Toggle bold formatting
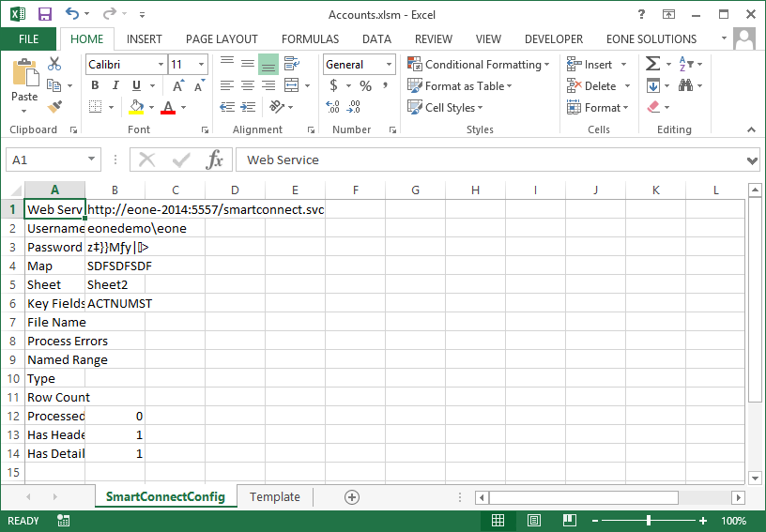 click(95, 86)
